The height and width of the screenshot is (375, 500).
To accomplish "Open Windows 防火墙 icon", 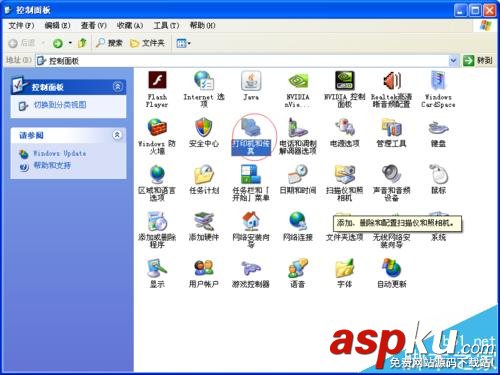I will 157,128.
